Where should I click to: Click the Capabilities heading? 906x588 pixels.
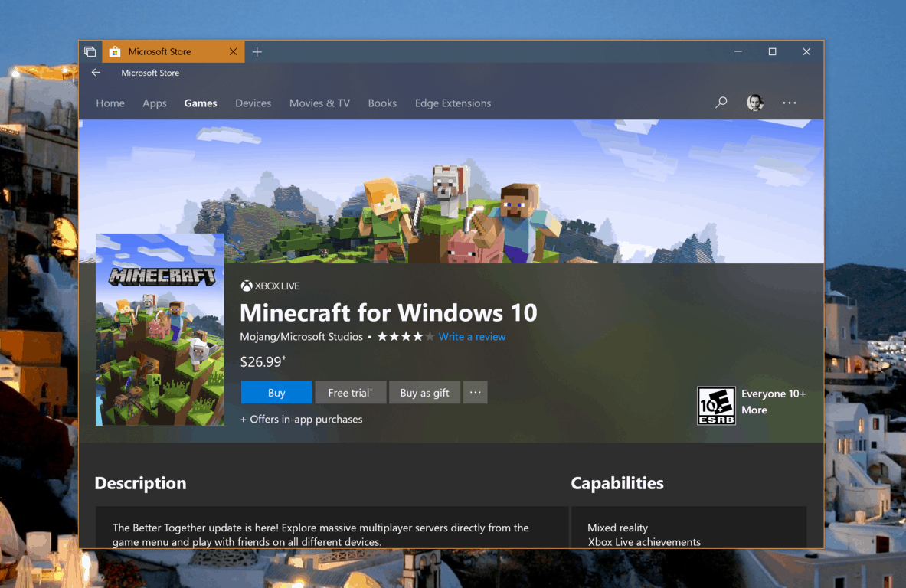point(617,483)
